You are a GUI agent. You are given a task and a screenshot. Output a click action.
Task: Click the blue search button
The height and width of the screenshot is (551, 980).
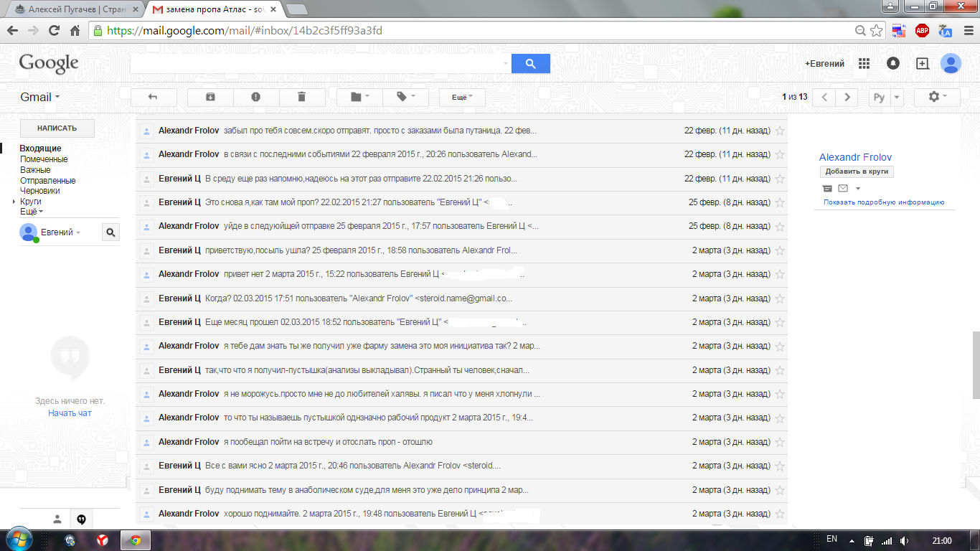[x=531, y=64]
